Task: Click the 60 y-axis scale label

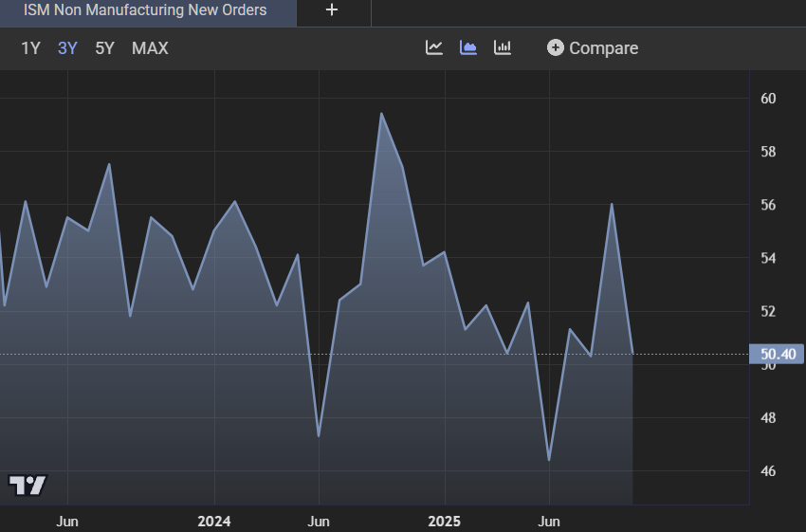Action: (x=768, y=99)
